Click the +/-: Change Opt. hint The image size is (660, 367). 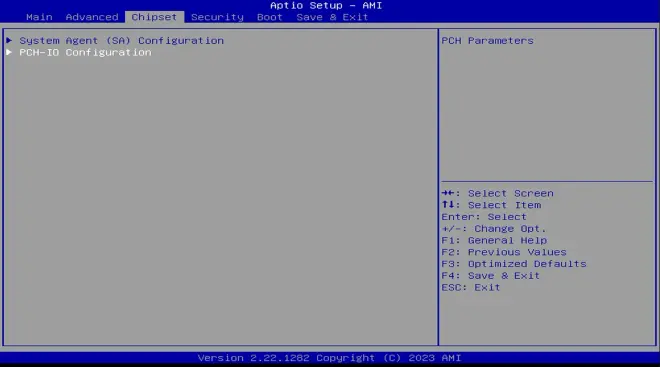pos(494,229)
